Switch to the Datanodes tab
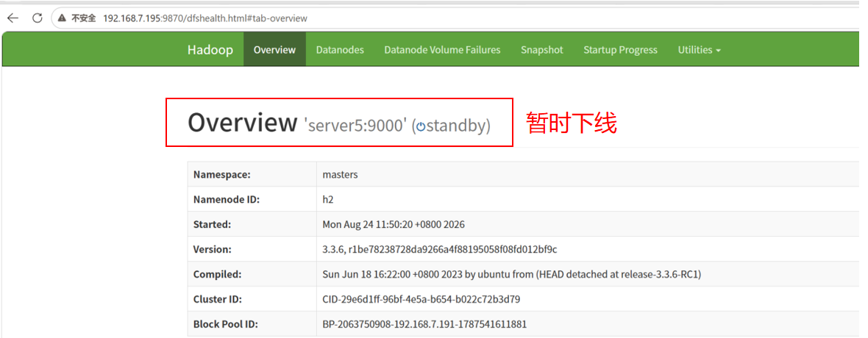 point(340,50)
